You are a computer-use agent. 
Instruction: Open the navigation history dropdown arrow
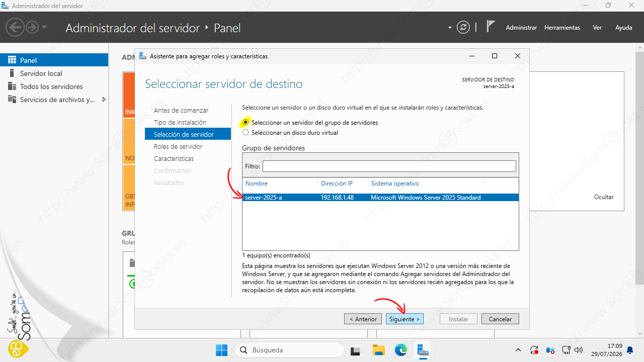coord(44,27)
